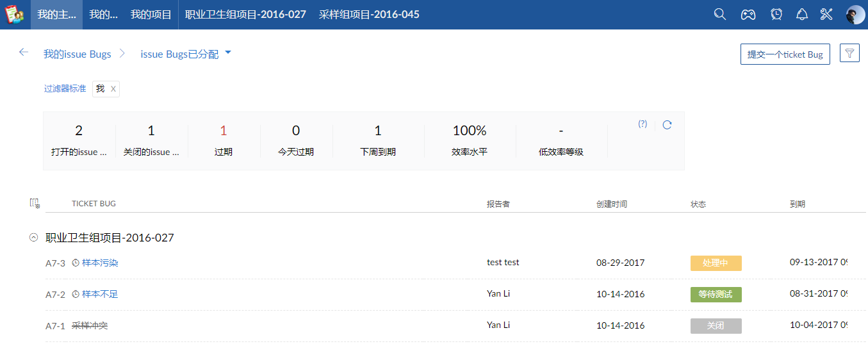Click the 过滤器标准 label
This screenshot has width=868, height=344.
click(65, 88)
